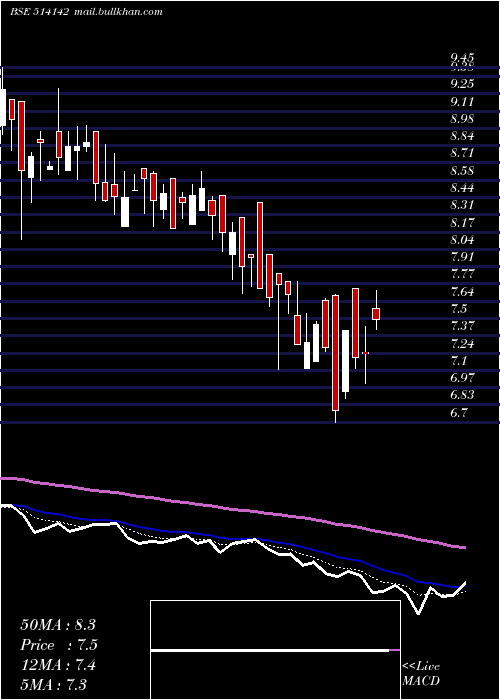500x700 pixels.
Task: Click the Price : 7.5 readout
Action: 59,645
